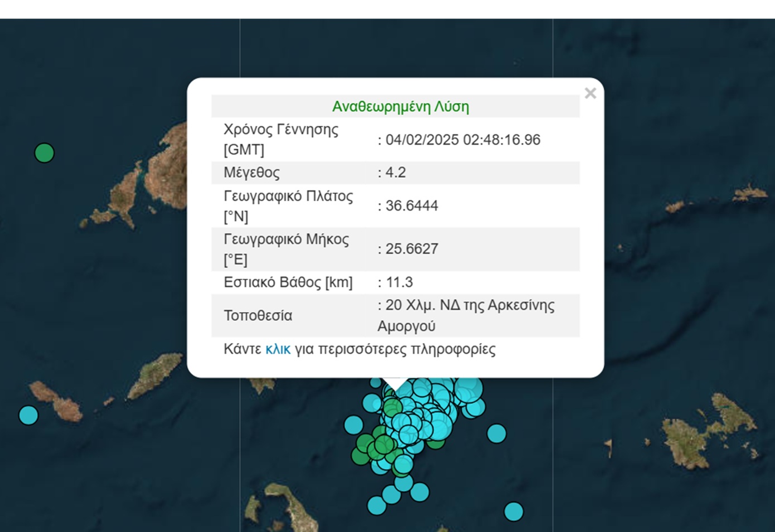Close the earthquake info popup
Image resolution: width=775 pixels, height=532 pixels.
tap(590, 93)
